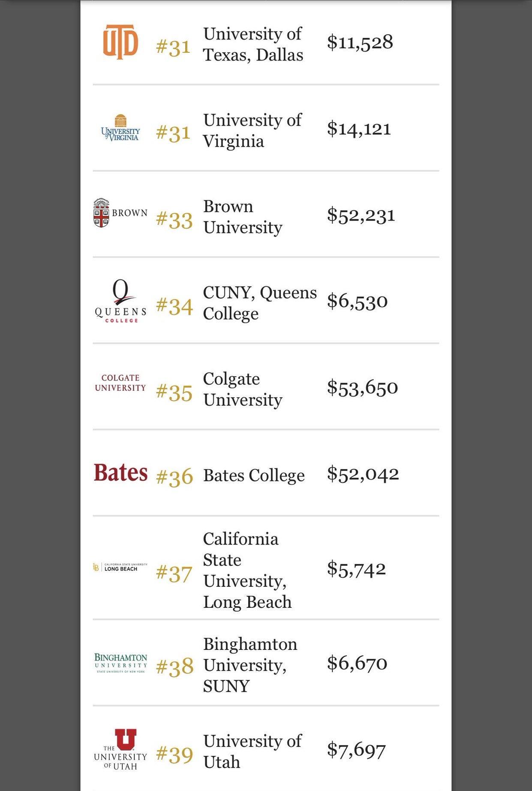Open California State University, Long Beach entry
The height and width of the screenshot is (791, 532).
pos(247,570)
